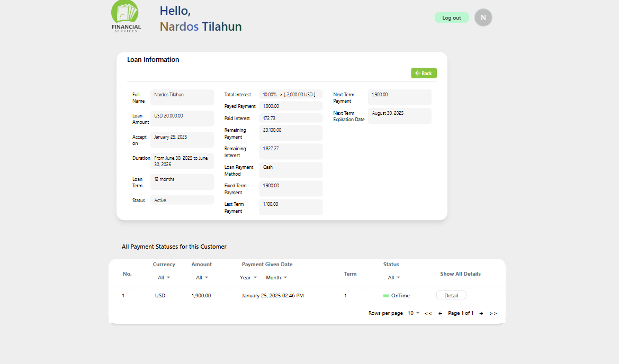Open the Month filter dropdown
The image size is (619, 364).
[x=276, y=277]
